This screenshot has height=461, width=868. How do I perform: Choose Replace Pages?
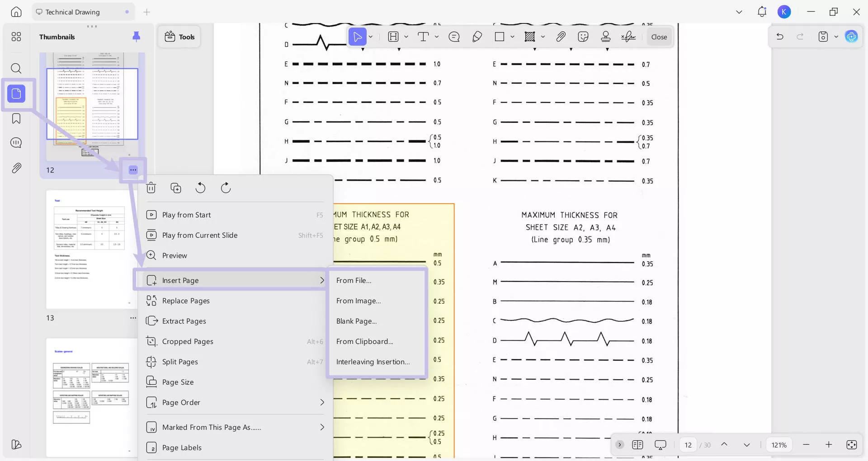click(236, 301)
